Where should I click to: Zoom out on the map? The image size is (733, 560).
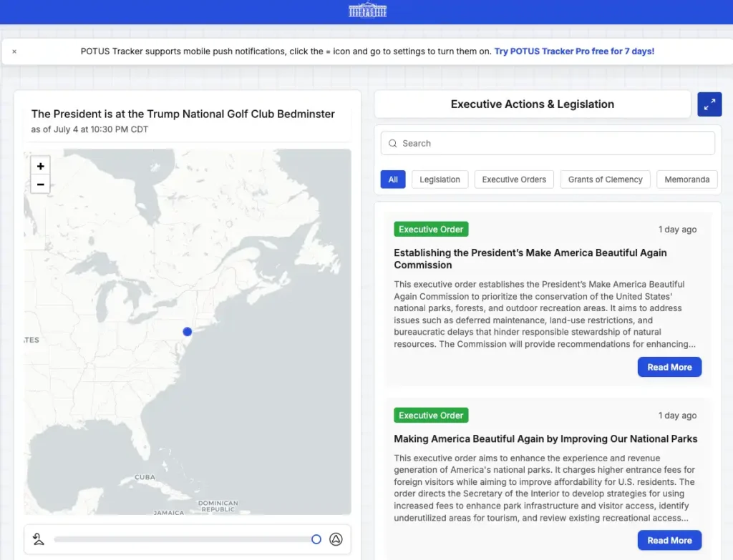click(41, 185)
